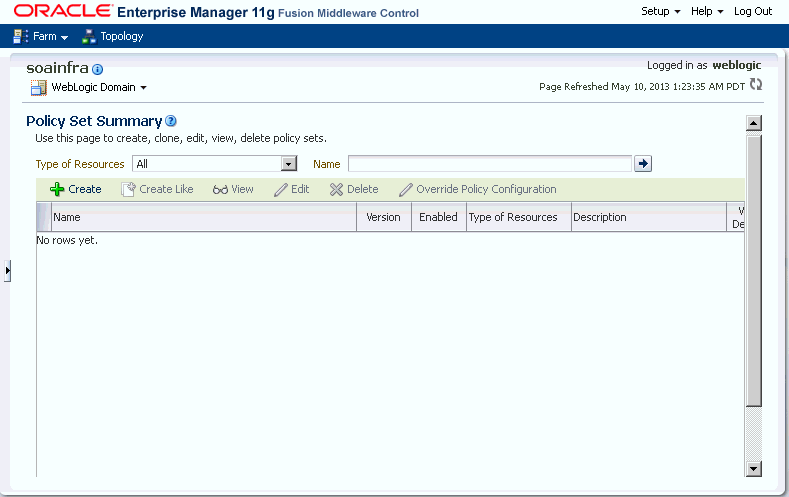Click the search go arrow button

point(643,163)
